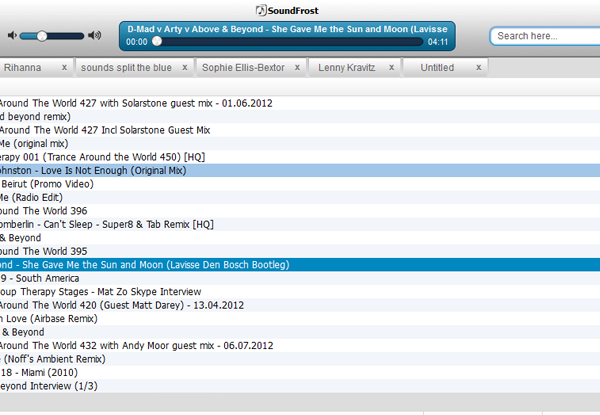Click the low volume speaker icon

point(12,36)
